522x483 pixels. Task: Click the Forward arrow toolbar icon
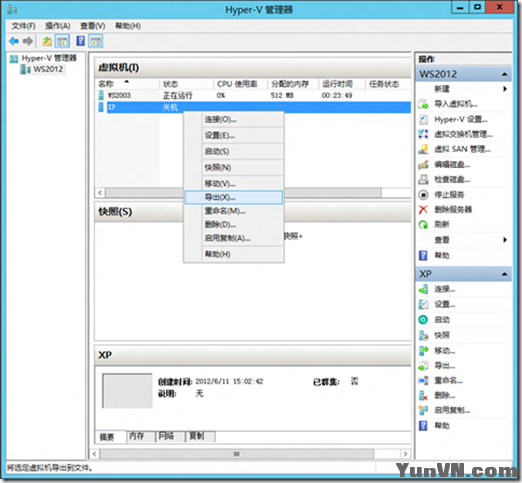tap(28, 41)
